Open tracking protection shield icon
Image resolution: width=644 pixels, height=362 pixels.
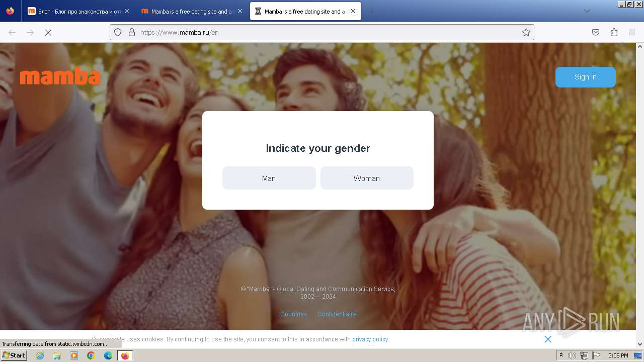pos(118,32)
